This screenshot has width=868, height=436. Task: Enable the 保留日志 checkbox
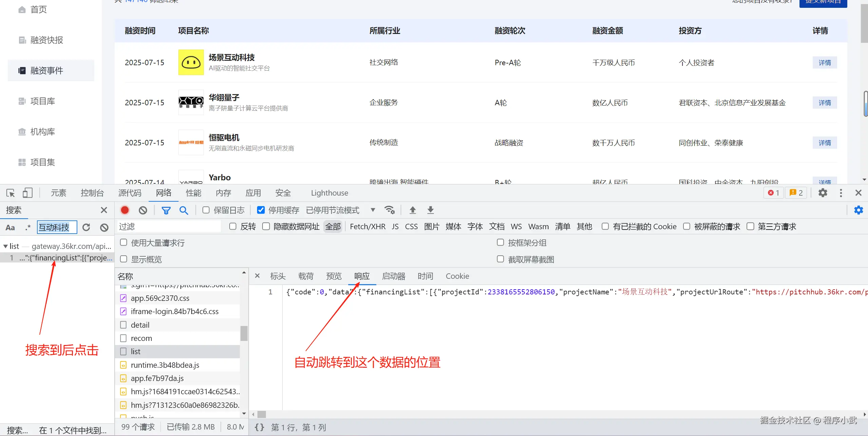point(206,210)
